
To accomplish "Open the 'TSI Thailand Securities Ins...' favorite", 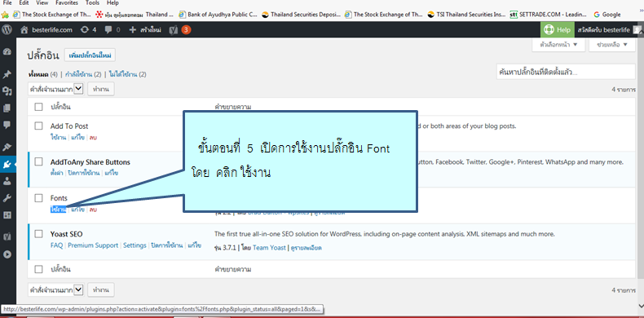I will 466,15.
